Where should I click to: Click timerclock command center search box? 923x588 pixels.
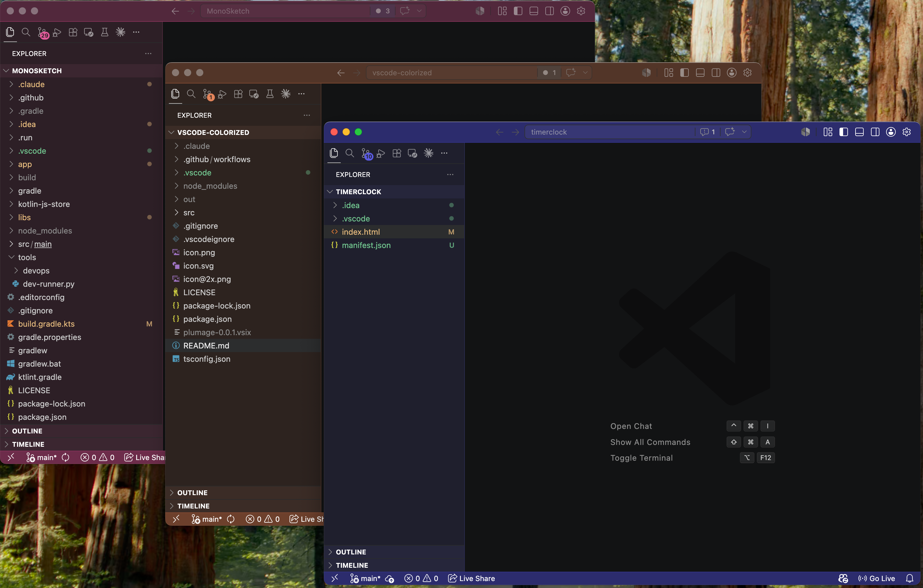pos(609,132)
